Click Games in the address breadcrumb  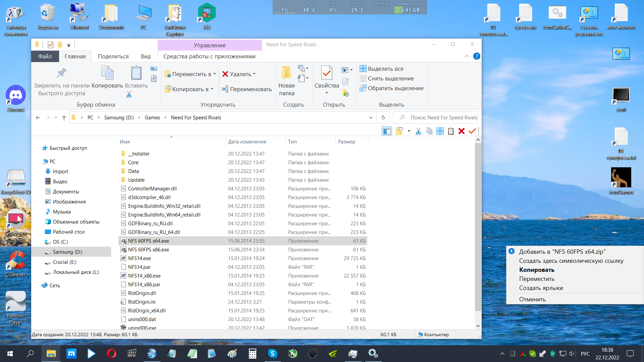[x=152, y=118]
